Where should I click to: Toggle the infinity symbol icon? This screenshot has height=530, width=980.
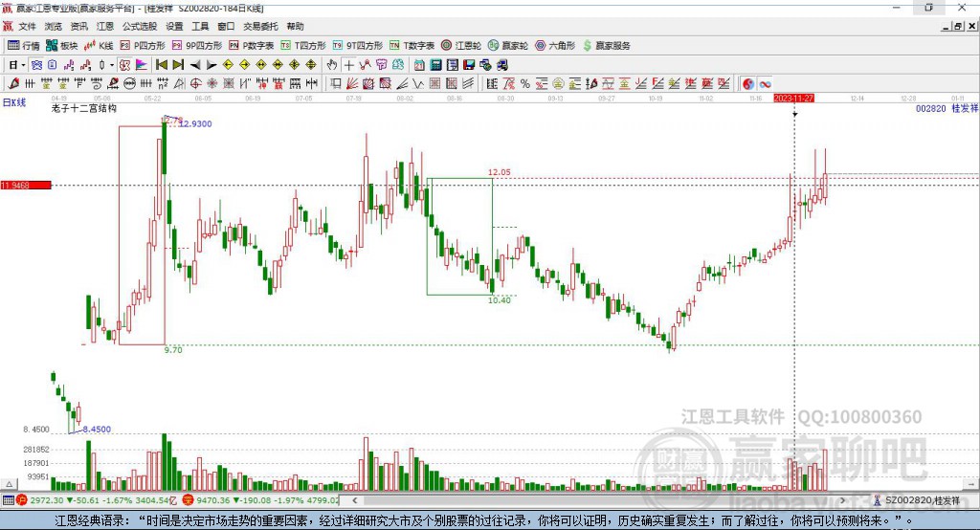(765, 84)
